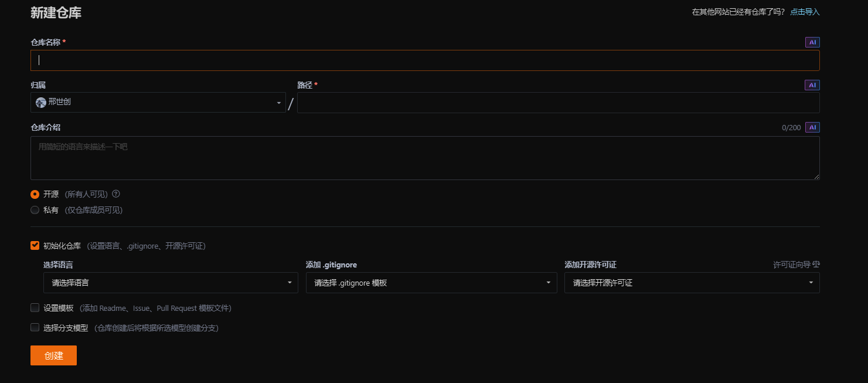Click the AI icon beside the 路径 field
The height and width of the screenshot is (383, 868).
click(812, 84)
